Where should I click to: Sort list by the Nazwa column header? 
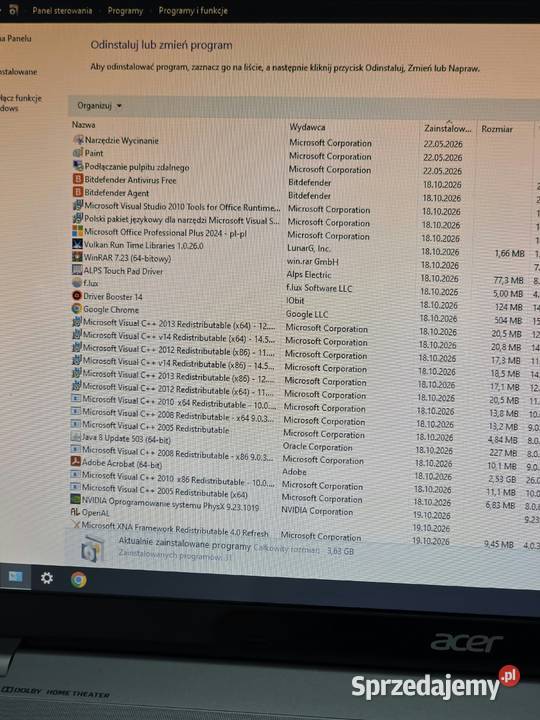click(x=84, y=124)
